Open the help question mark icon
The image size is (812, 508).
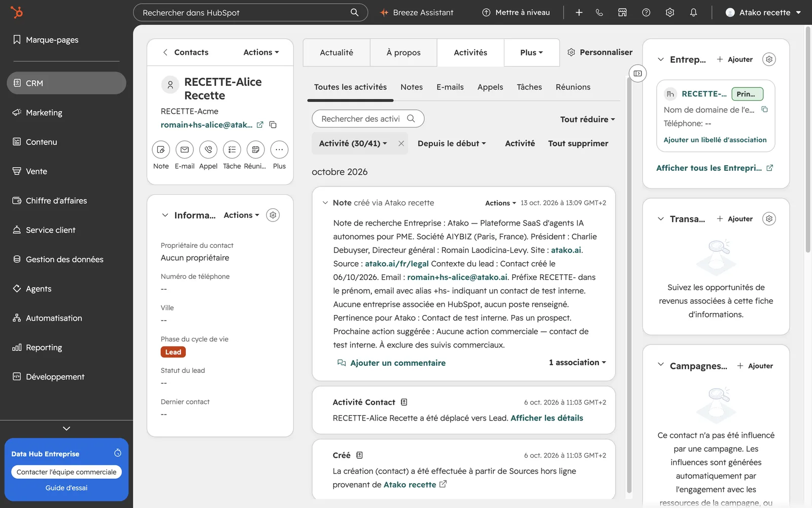[646, 13]
